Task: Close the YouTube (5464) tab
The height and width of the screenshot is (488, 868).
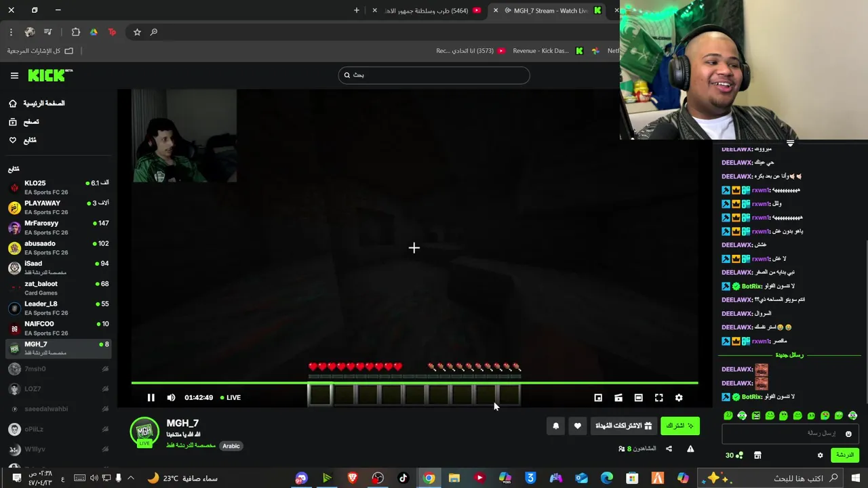Action: (374, 10)
